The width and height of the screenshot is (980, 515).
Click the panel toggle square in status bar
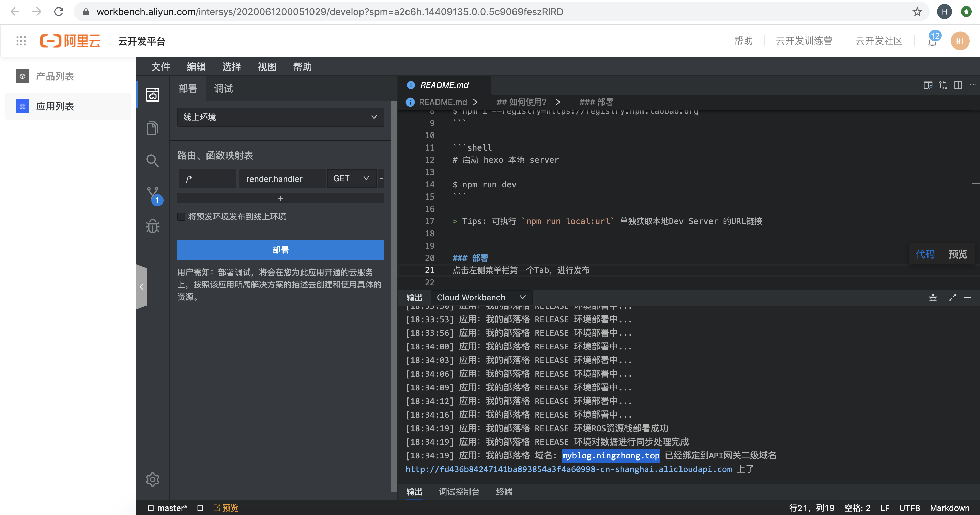point(200,508)
